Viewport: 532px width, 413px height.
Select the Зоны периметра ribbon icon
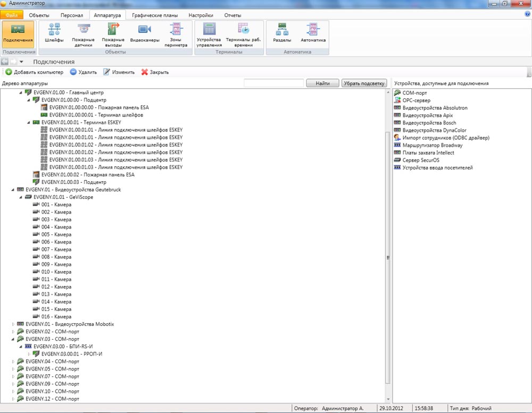coord(176,35)
